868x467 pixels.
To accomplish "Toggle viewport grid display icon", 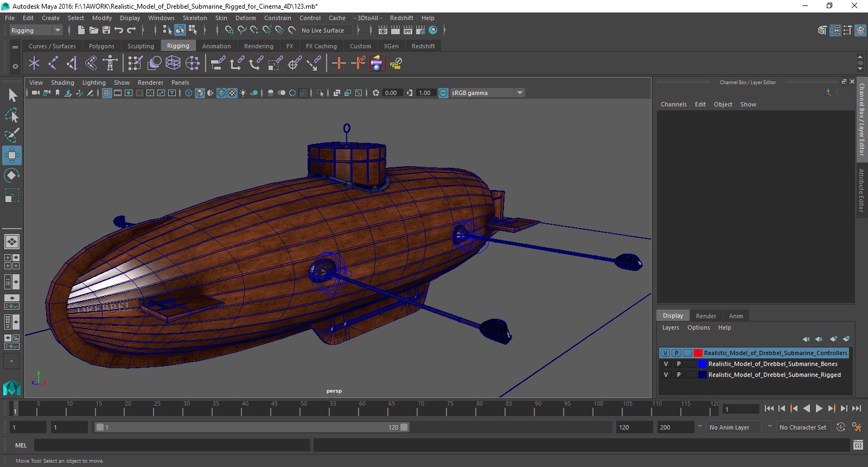I will [x=107, y=93].
